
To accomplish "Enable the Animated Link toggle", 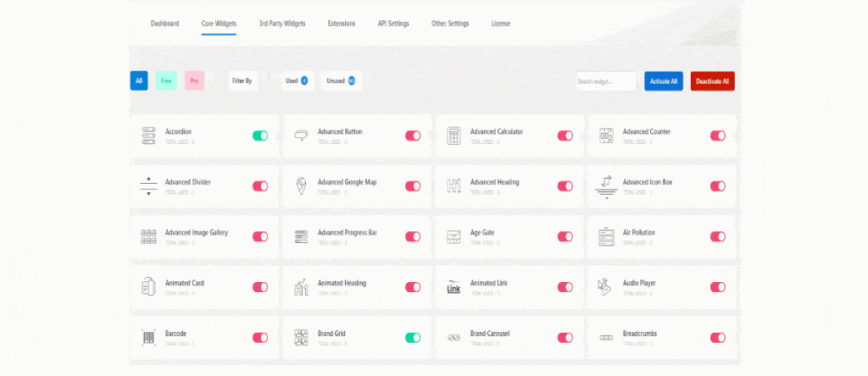I will pos(565,287).
